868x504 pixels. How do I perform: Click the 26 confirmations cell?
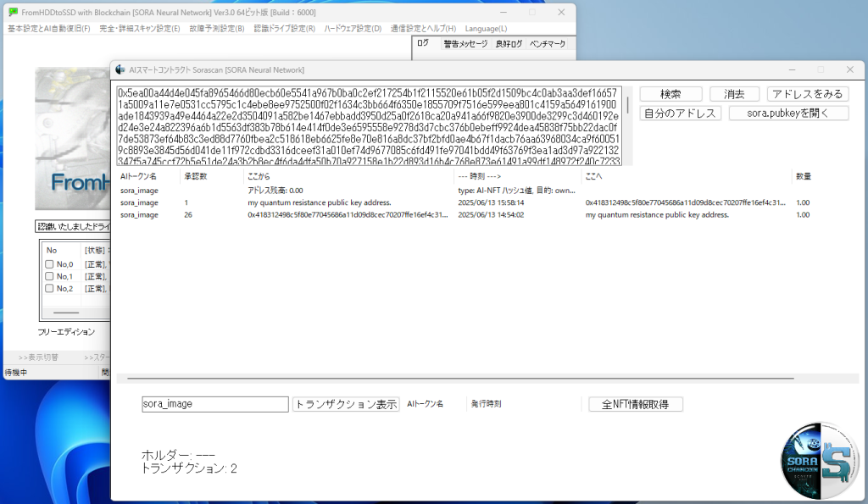(188, 215)
